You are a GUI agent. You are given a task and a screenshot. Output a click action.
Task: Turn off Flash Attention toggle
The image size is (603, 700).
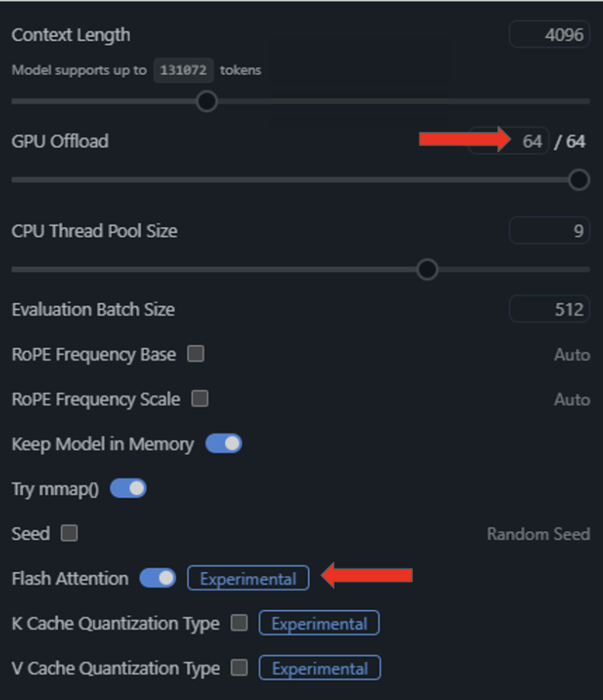click(x=158, y=578)
